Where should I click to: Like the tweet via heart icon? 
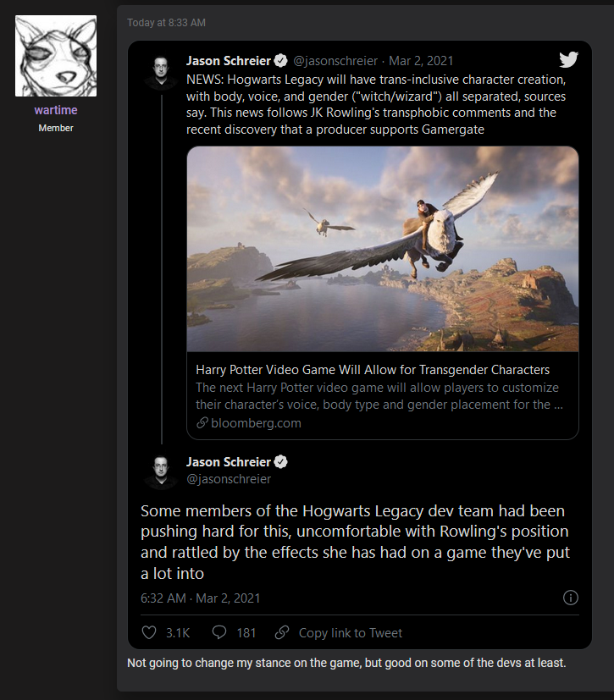(x=149, y=632)
